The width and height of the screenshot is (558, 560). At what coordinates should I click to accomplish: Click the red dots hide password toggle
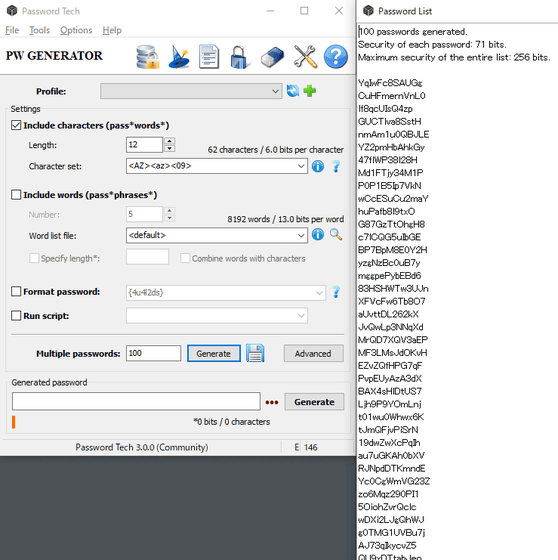coord(272,402)
